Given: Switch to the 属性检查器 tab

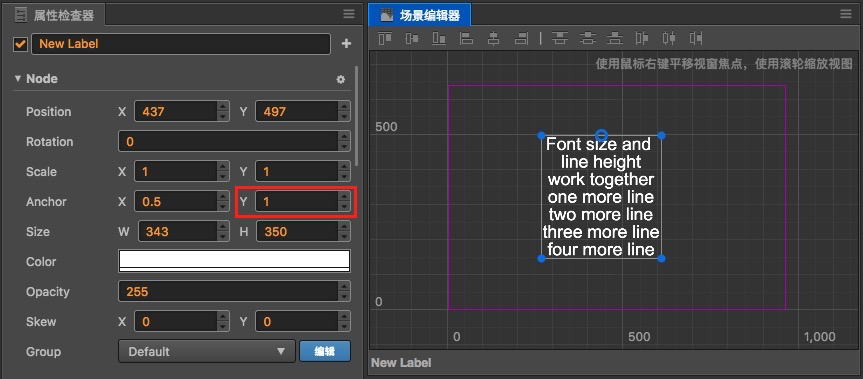Looking at the screenshot, I should (54, 15).
